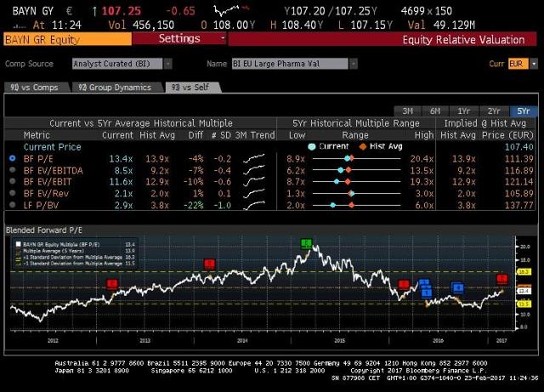544x392 pixels.
Task: Select the LF P/BV radio button
Action: pos(13,205)
